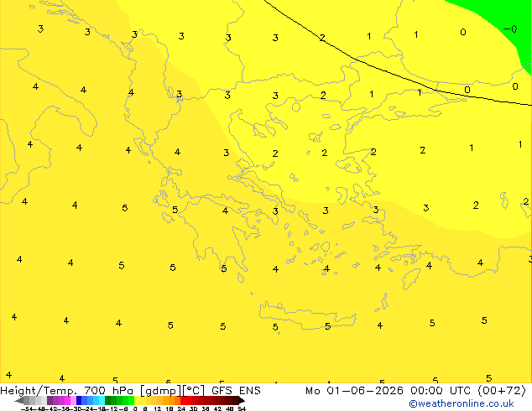Image resolution: width=532 pixels, height=411 pixels.
Task: Click the "(00+72)" forecast hour label
Action: 502,391
